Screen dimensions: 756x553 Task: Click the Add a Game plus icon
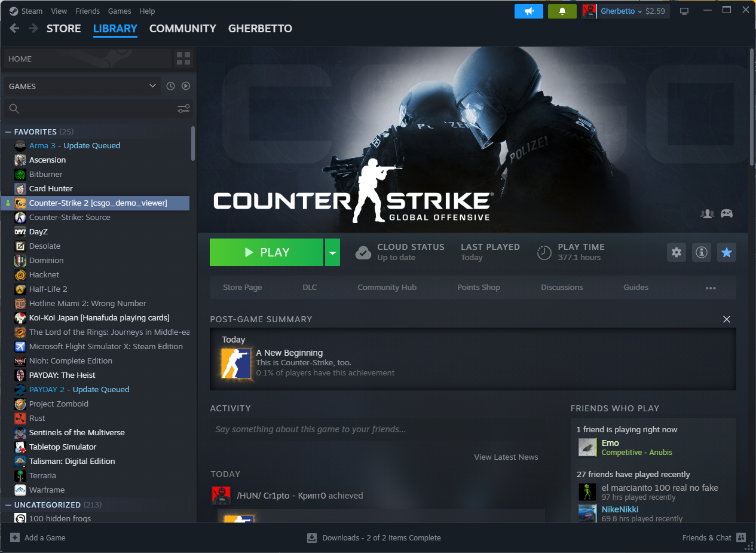pyautogui.click(x=15, y=537)
